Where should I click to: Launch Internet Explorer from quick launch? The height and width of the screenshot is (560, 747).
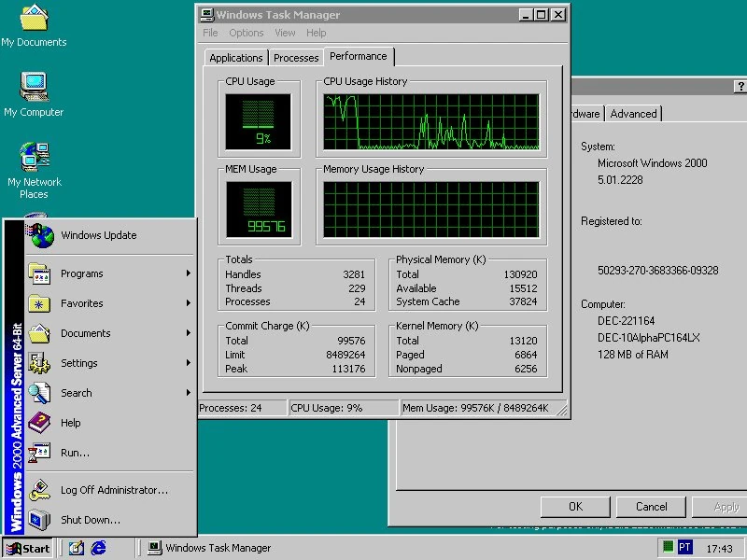click(x=99, y=548)
